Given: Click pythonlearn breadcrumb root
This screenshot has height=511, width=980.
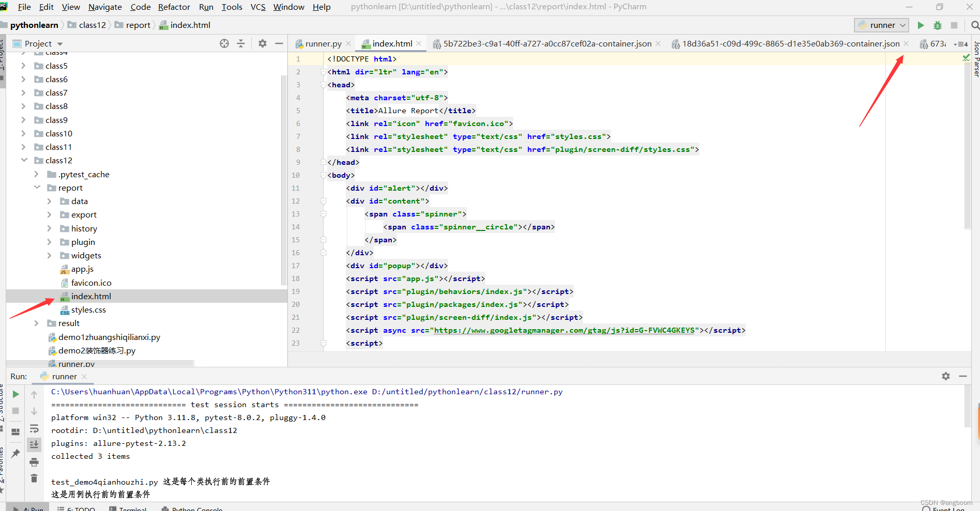Looking at the screenshot, I should 34,25.
